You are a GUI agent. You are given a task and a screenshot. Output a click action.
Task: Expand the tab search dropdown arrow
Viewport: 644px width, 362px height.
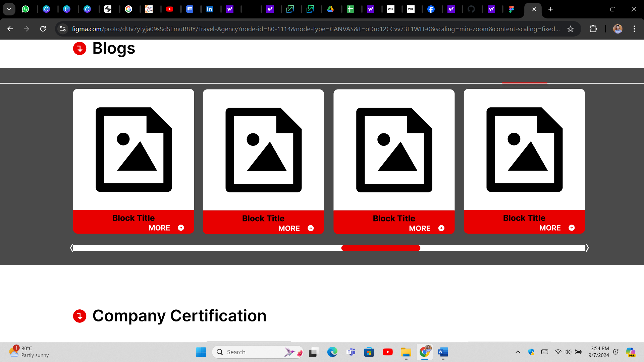pos(9,9)
